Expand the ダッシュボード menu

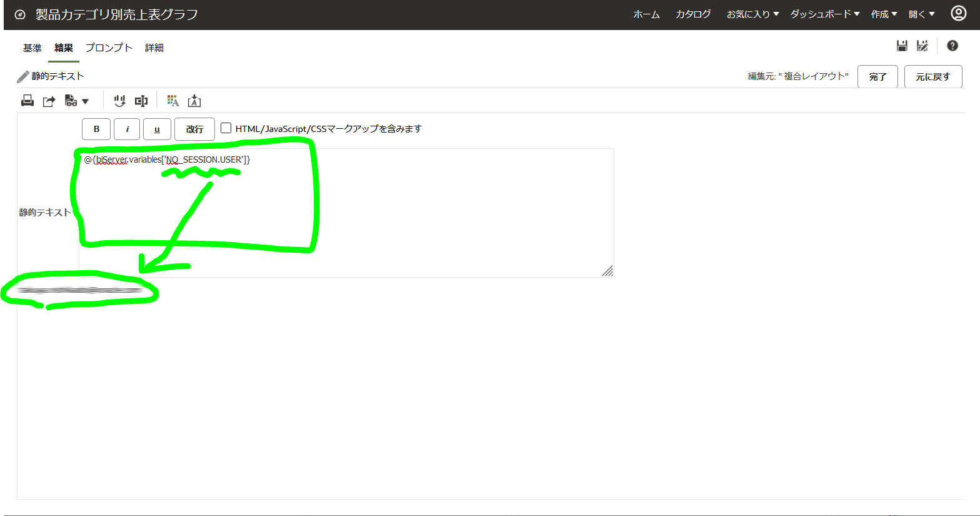(825, 14)
